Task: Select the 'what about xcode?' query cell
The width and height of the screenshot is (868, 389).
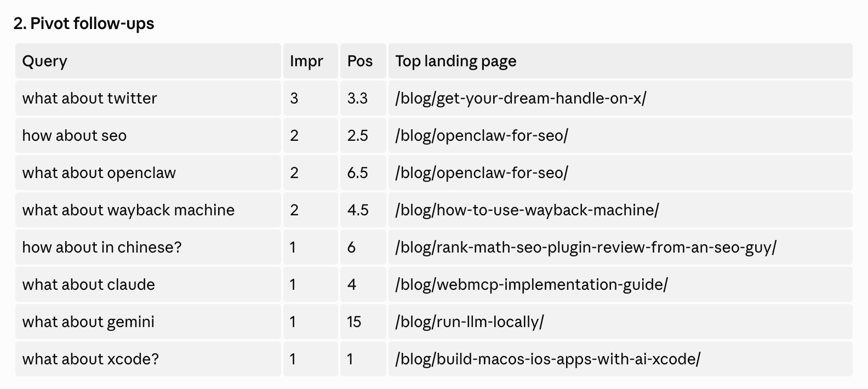Action: [x=148, y=359]
